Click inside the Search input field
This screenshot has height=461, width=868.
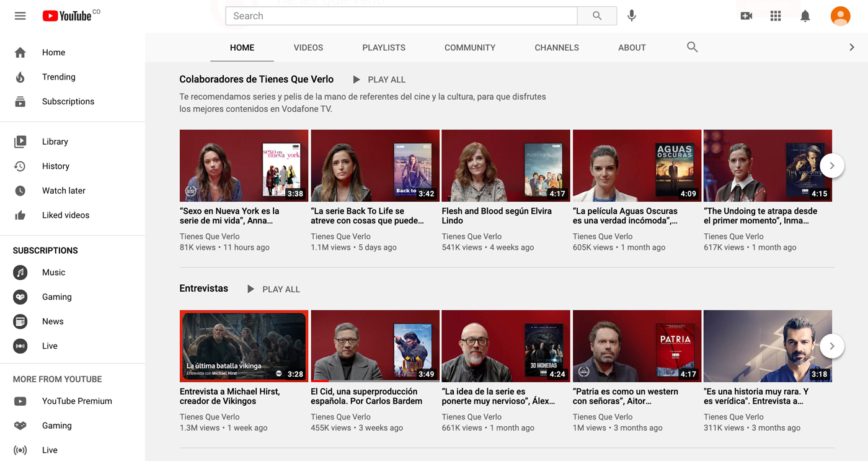click(401, 16)
